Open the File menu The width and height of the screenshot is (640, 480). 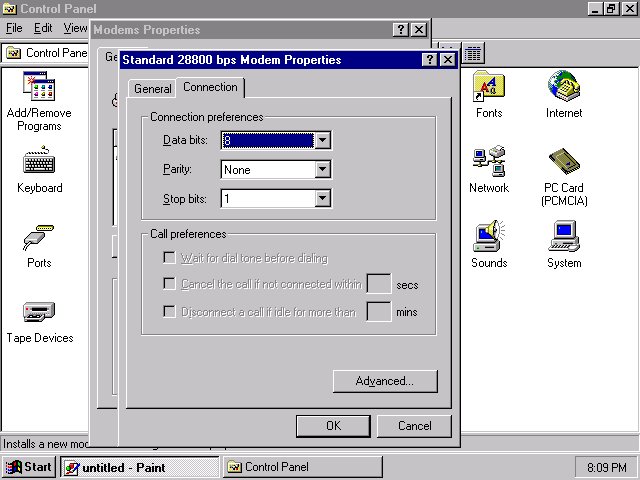[x=14, y=28]
